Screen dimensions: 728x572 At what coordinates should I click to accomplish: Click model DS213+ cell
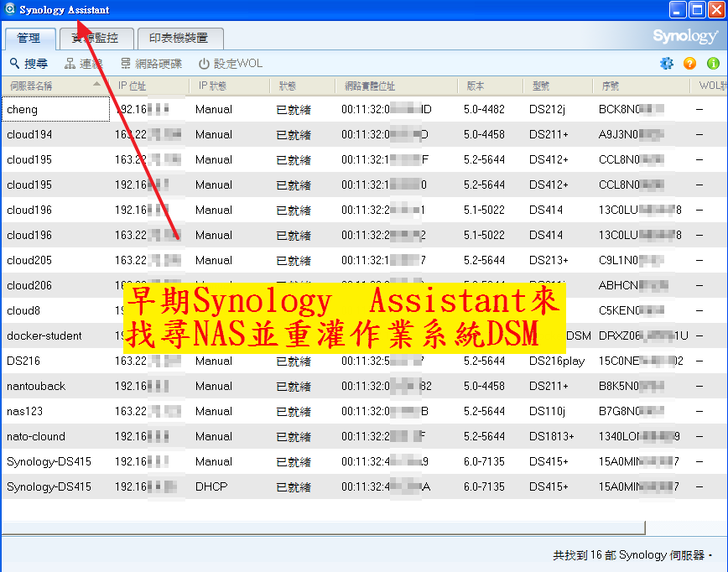(x=549, y=260)
